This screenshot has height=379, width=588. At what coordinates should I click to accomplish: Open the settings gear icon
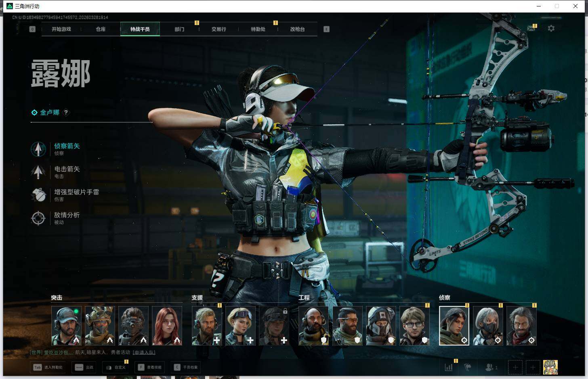point(551,28)
